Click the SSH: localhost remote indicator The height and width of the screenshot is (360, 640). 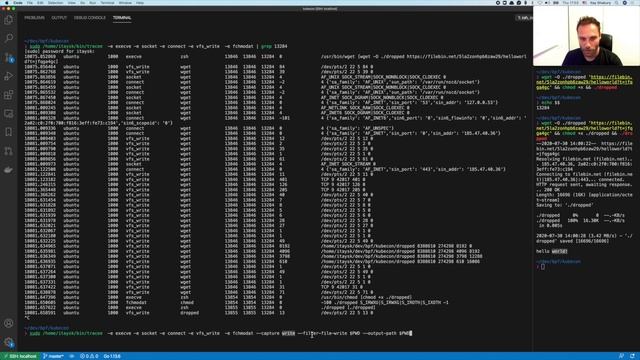point(20,356)
